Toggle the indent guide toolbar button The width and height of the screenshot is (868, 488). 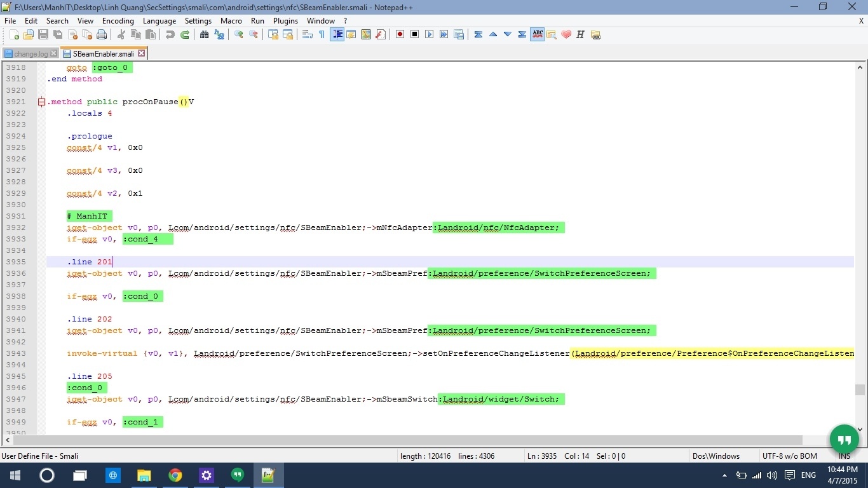[337, 34]
